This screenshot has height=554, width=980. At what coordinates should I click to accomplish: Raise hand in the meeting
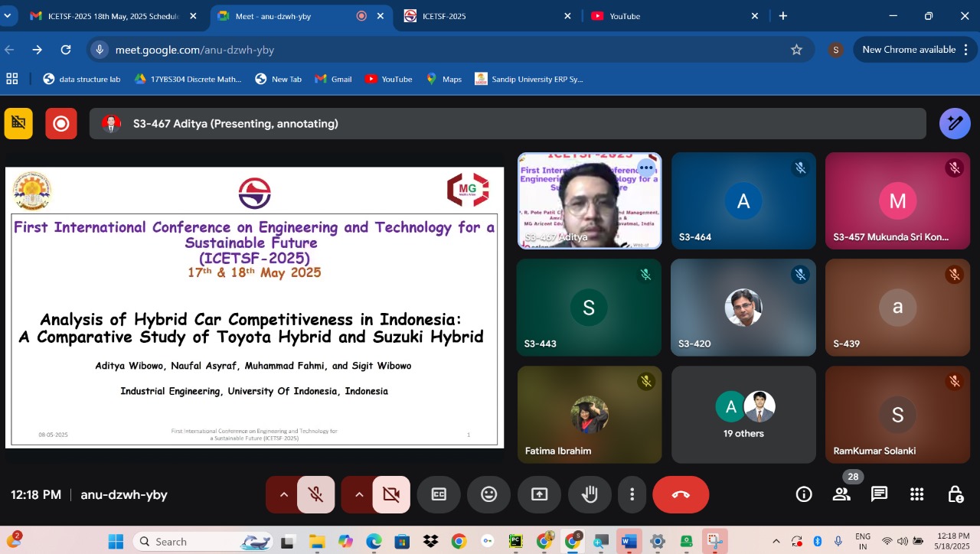[590, 494]
